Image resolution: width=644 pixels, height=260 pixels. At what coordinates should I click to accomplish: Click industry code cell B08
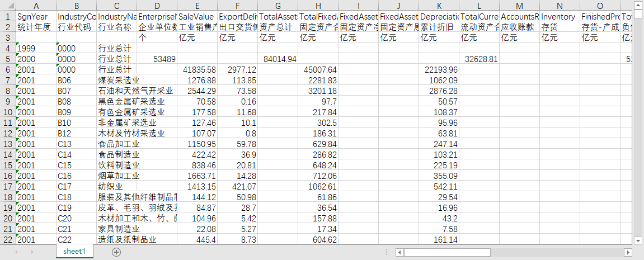(x=77, y=101)
